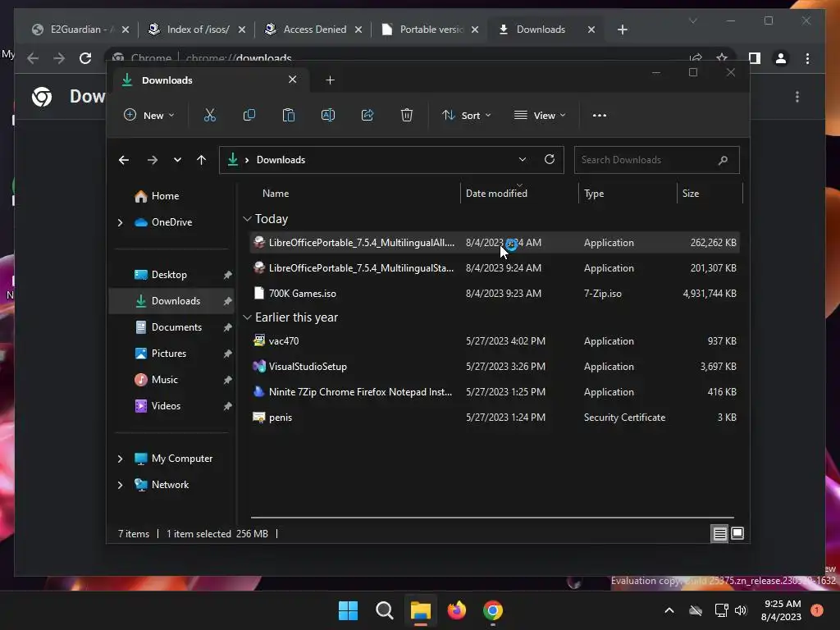
Task: Click the horizontal scrollbar in file list
Action: point(492,518)
